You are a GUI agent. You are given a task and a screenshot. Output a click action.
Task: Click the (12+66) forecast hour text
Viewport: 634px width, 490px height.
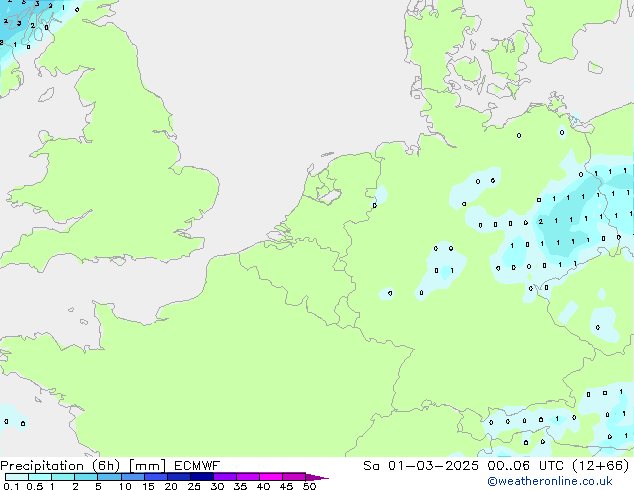(x=600, y=465)
